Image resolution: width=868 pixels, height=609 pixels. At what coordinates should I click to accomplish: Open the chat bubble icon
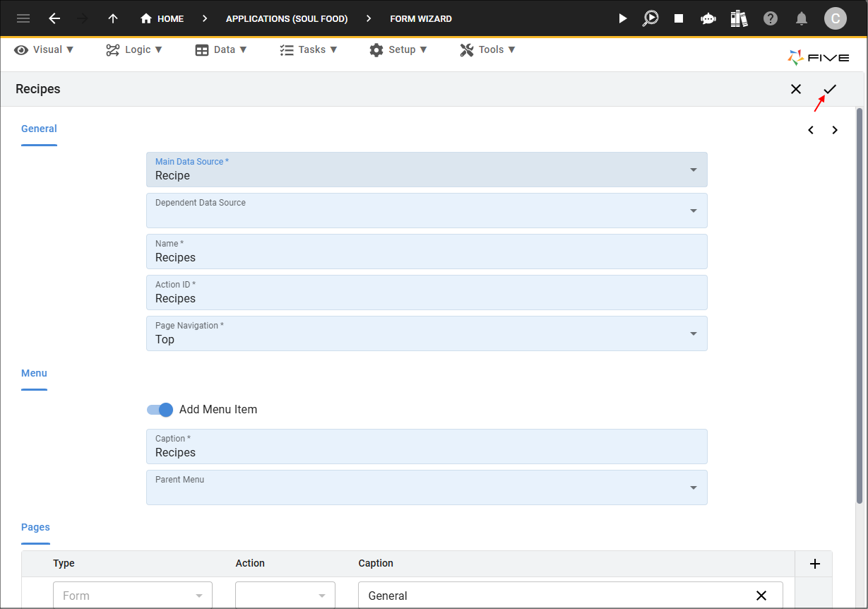708,19
